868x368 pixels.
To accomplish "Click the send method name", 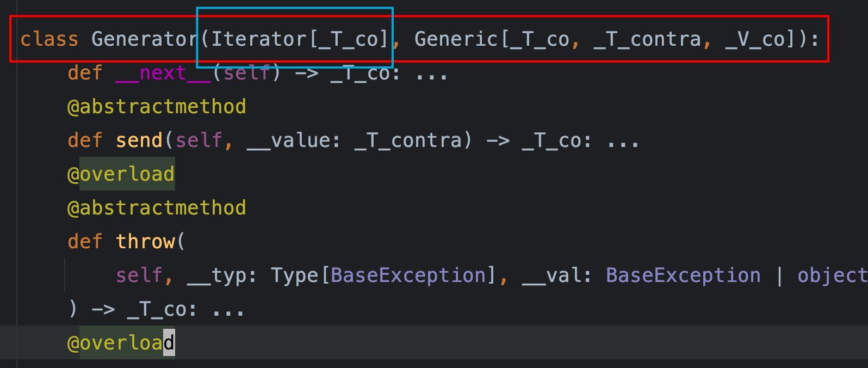I will point(139,140).
